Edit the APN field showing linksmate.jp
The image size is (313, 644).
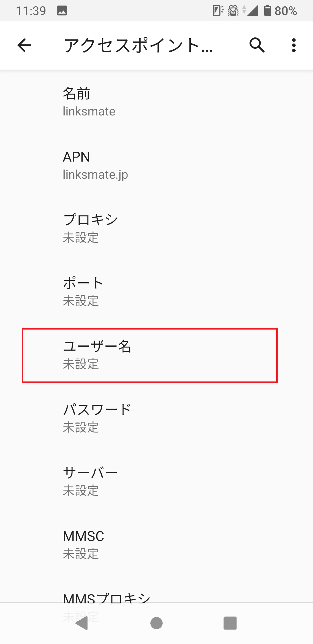click(156, 165)
